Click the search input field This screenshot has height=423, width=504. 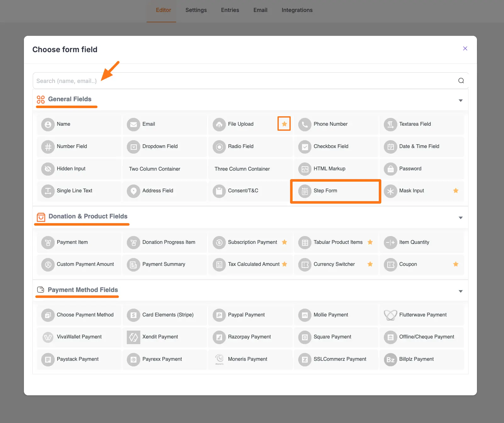pos(220,80)
